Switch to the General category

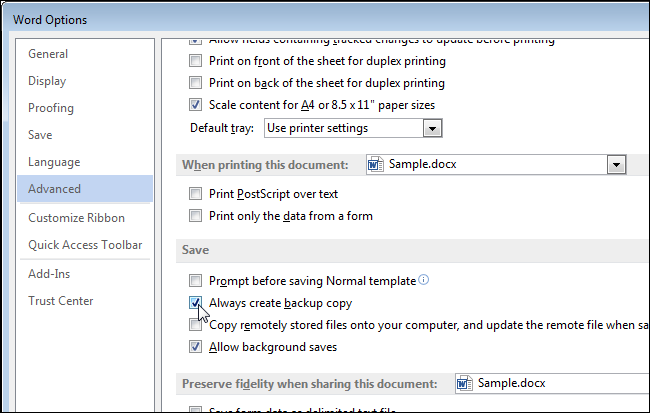click(48, 54)
